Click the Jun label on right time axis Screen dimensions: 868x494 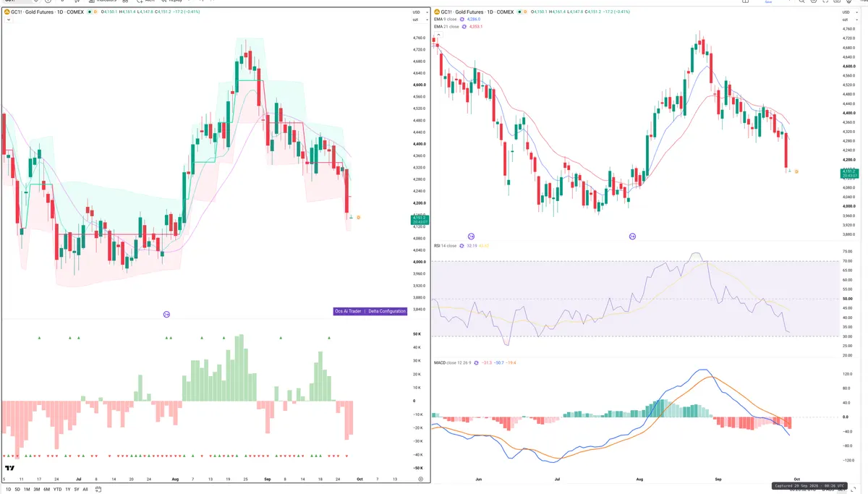[478, 479]
